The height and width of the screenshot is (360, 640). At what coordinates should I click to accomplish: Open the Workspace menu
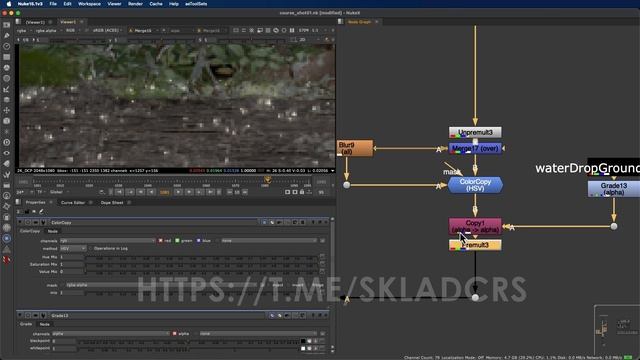(x=89, y=4)
